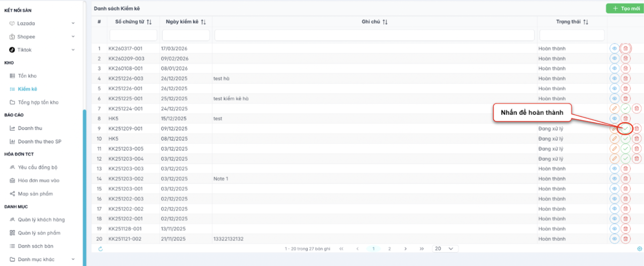Click the delete icon on row KK251203-004

pyautogui.click(x=636, y=159)
